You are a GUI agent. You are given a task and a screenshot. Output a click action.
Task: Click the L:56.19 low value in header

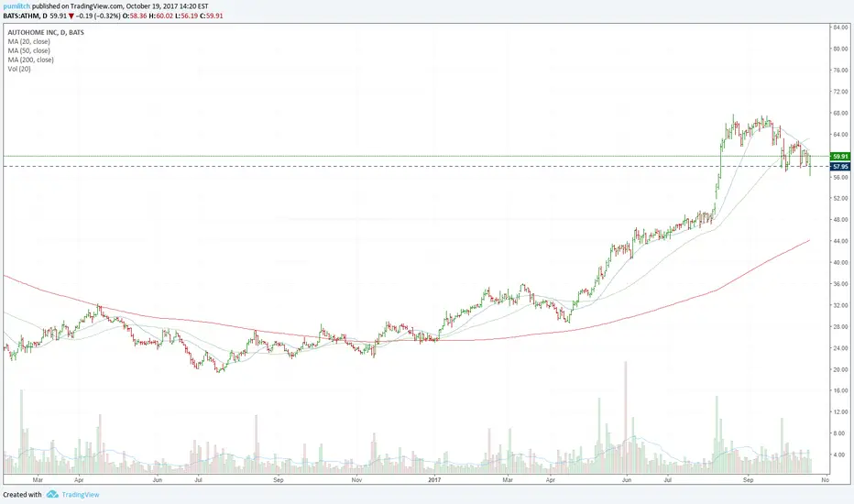click(186, 16)
